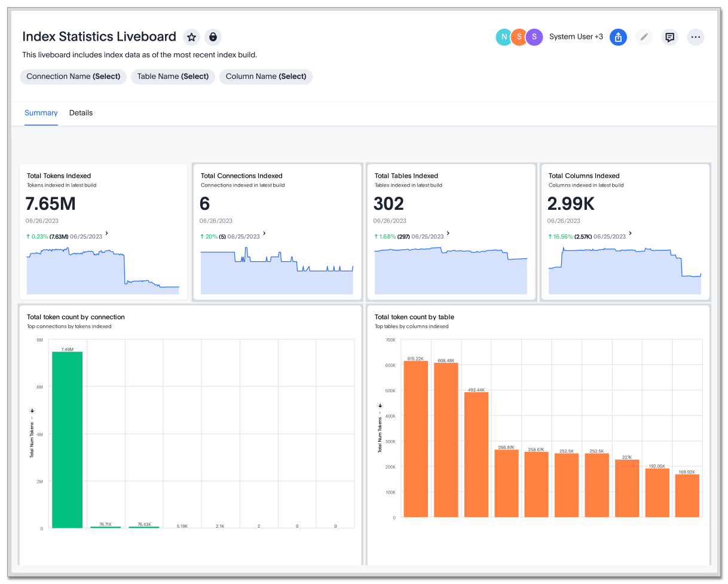Open the Table Name filter
The width and height of the screenshot is (728, 584).
tap(173, 77)
